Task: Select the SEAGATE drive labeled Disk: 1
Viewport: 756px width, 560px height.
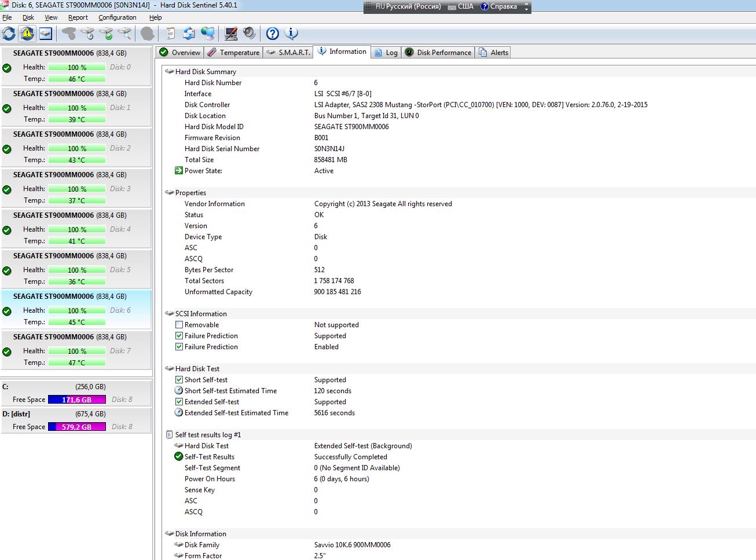Action: pyautogui.click(x=76, y=107)
